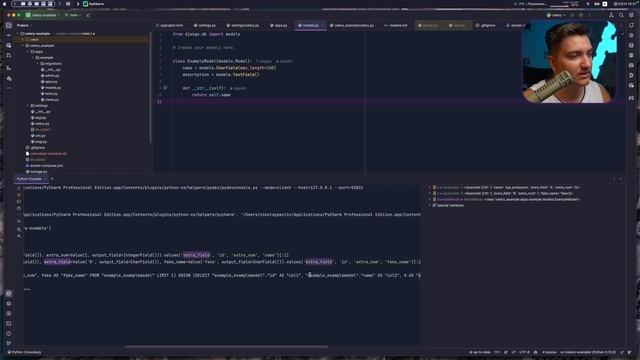Collapse the settings folder in project tree
640x360 pixels.
click(28, 106)
